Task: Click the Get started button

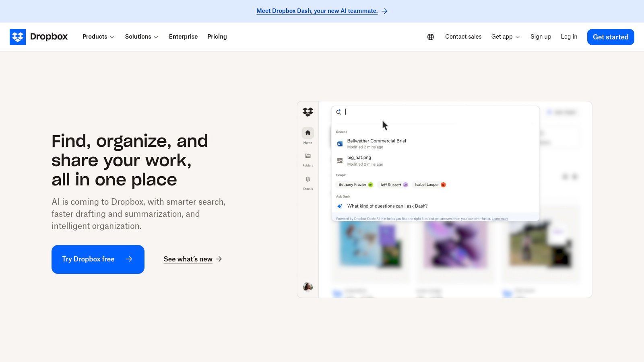Action: pos(611,37)
